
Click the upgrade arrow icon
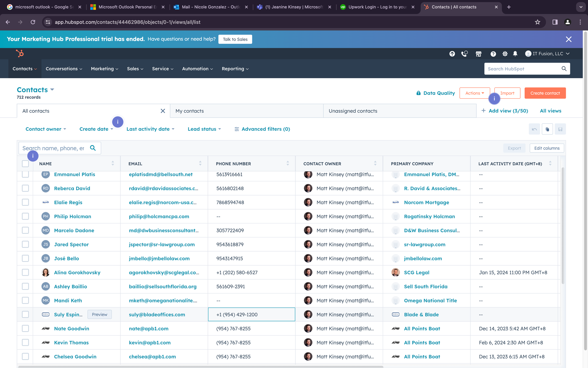[452, 54]
